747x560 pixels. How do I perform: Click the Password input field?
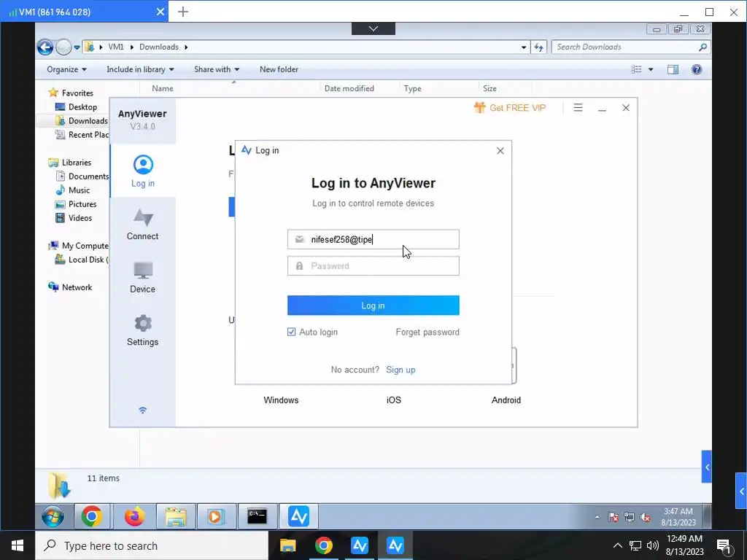[x=373, y=265]
